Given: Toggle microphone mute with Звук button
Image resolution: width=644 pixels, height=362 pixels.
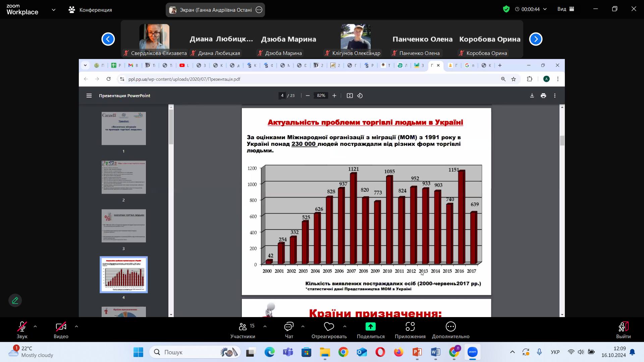Looking at the screenshot, I should click(22, 326).
